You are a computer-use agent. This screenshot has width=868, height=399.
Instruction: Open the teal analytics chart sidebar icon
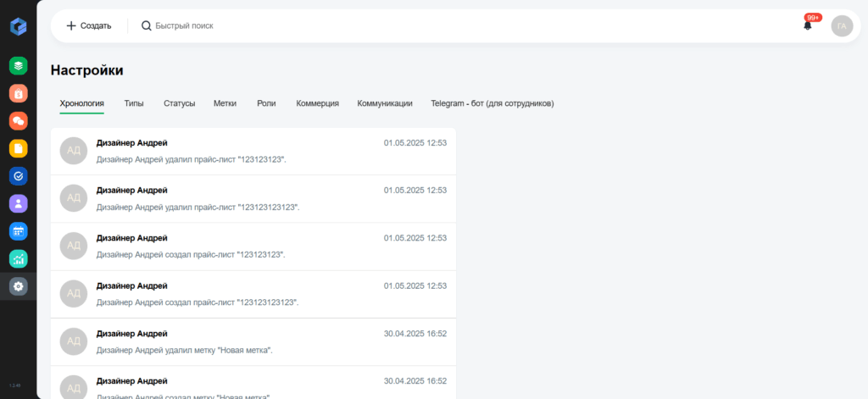click(19, 258)
